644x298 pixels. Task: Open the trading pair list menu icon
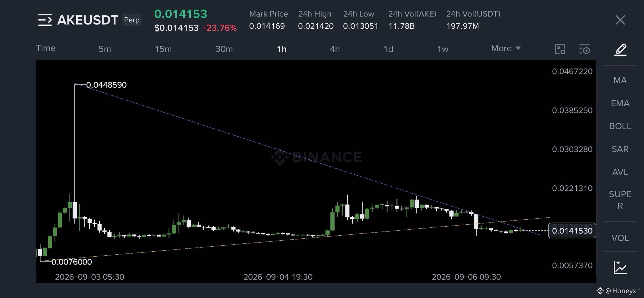pos(45,20)
